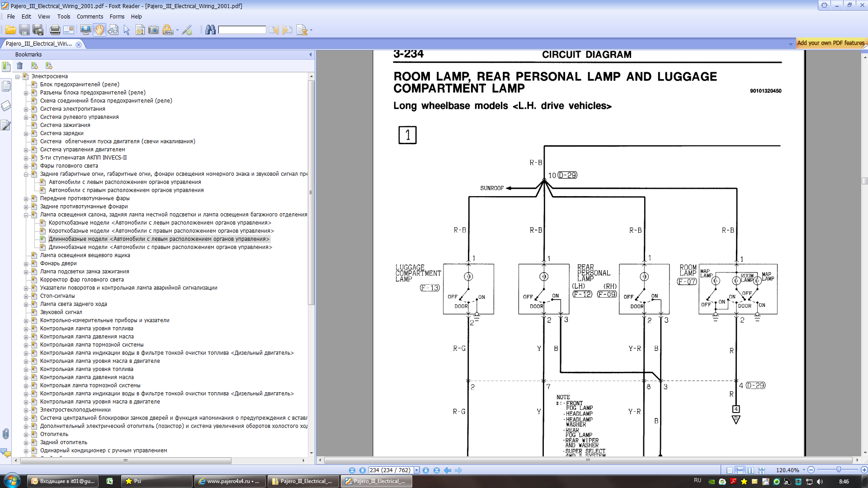868x488 pixels.
Task: Collapse the Электросхема root bookmark
Action: 18,77
